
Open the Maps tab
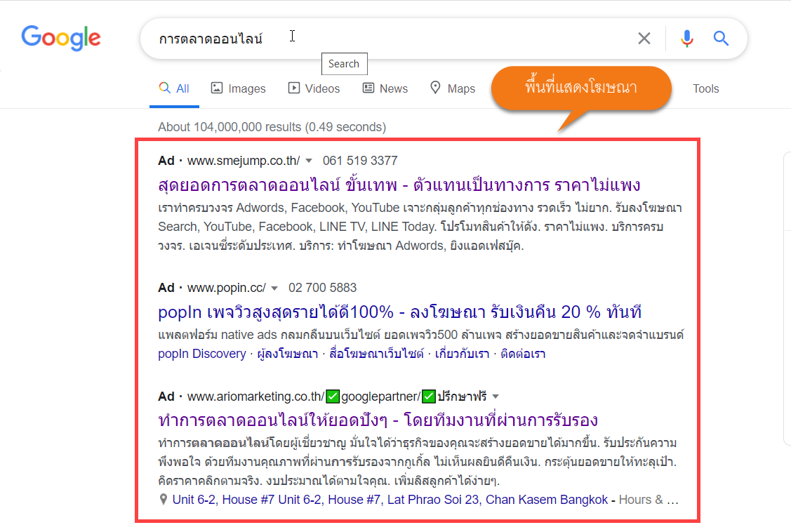click(453, 88)
